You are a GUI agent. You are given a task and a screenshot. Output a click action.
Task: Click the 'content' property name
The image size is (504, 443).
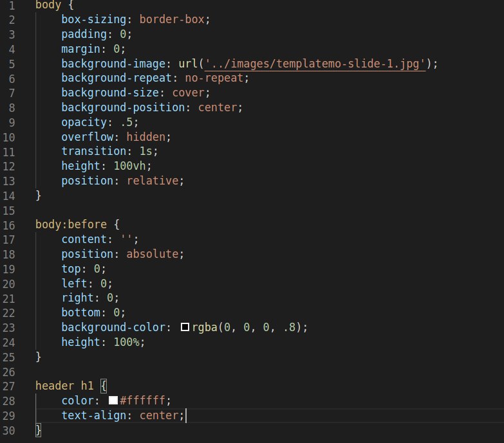pos(84,239)
